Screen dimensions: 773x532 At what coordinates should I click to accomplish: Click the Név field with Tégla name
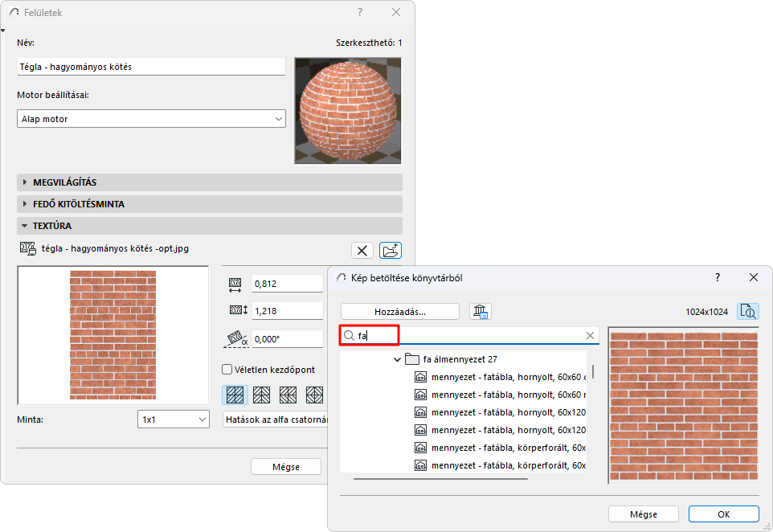click(151, 67)
